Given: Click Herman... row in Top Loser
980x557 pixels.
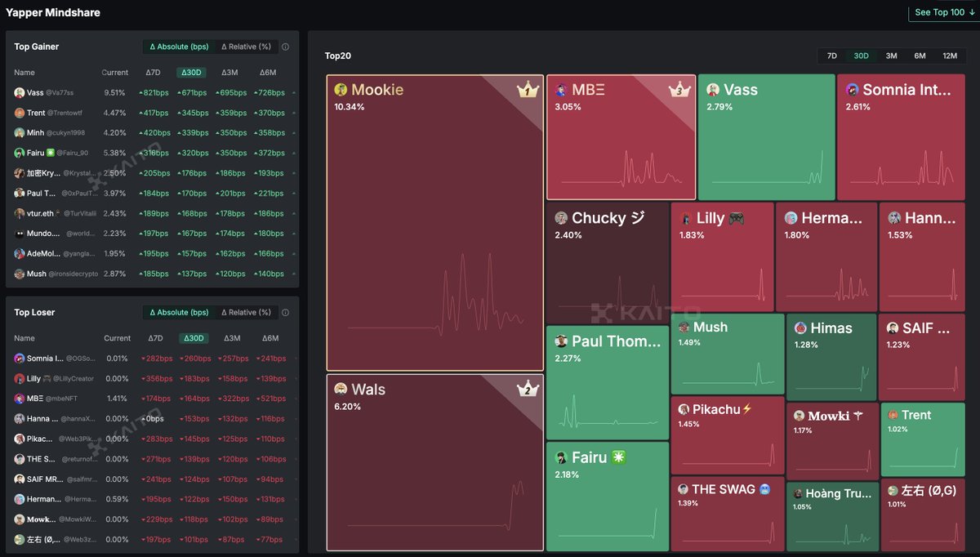Looking at the screenshot, I should [x=152, y=499].
